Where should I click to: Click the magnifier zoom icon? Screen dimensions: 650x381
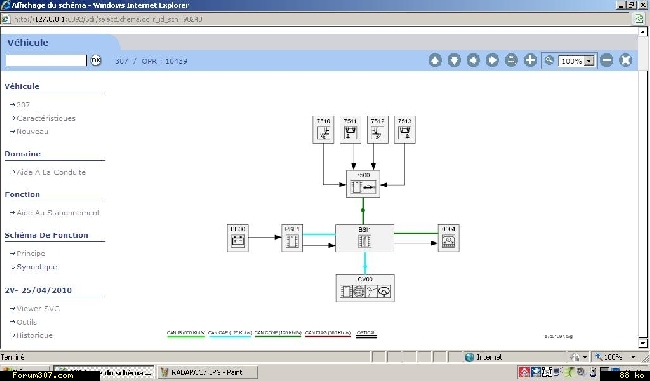549,61
